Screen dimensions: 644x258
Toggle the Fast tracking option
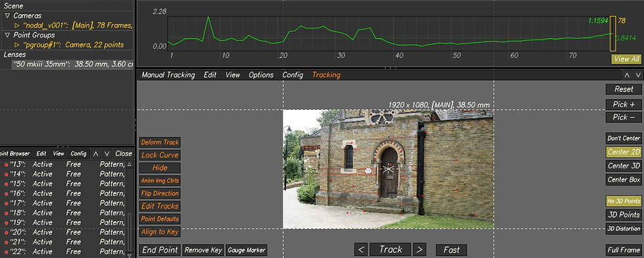coord(451,249)
